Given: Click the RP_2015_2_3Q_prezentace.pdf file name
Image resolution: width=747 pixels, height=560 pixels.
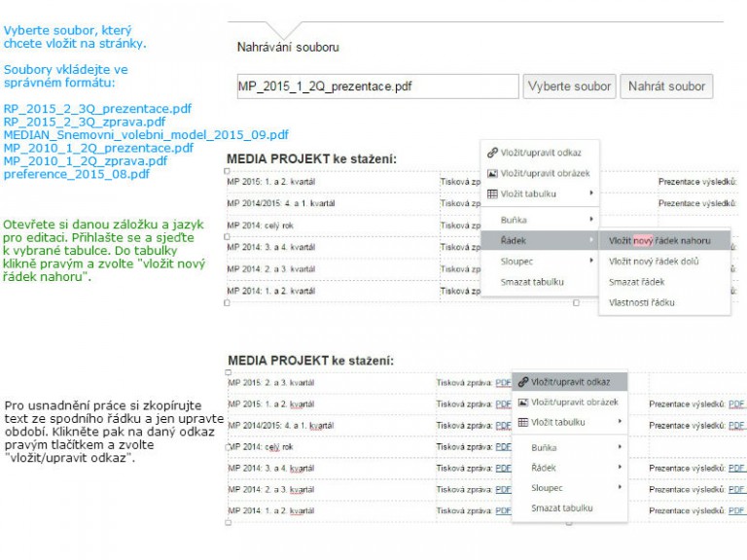Looking at the screenshot, I should tap(97, 108).
